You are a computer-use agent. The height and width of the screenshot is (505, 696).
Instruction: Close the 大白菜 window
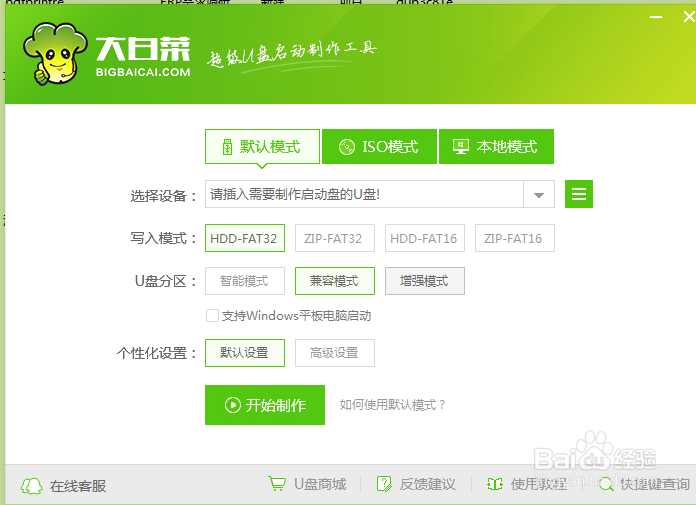(x=689, y=17)
